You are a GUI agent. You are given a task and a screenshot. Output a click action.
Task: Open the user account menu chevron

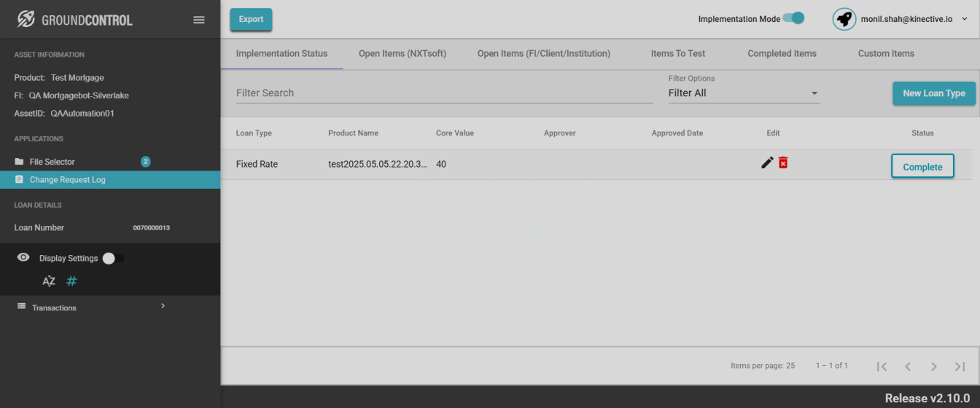965,19
